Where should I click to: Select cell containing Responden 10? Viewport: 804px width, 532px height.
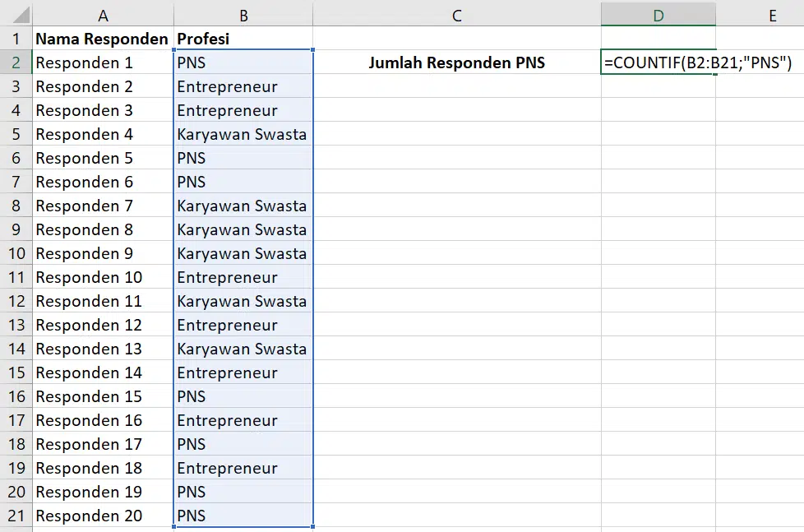[x=103, y=277]
